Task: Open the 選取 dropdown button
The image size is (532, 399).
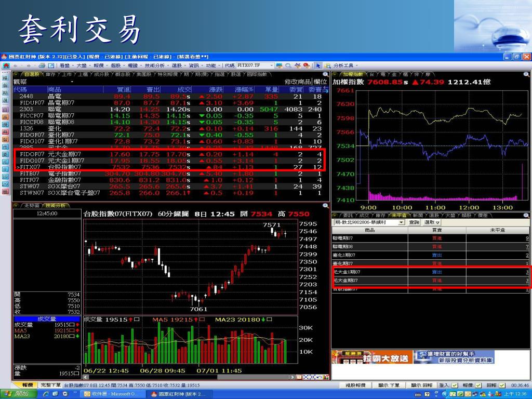Action: (432, 222)
